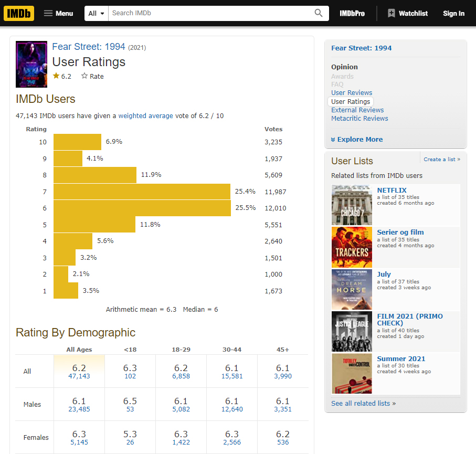The height and width of the screenshot is (454, 476).
Task: Open Dream Horse thumbnail for July list
Action: point(352,289)
